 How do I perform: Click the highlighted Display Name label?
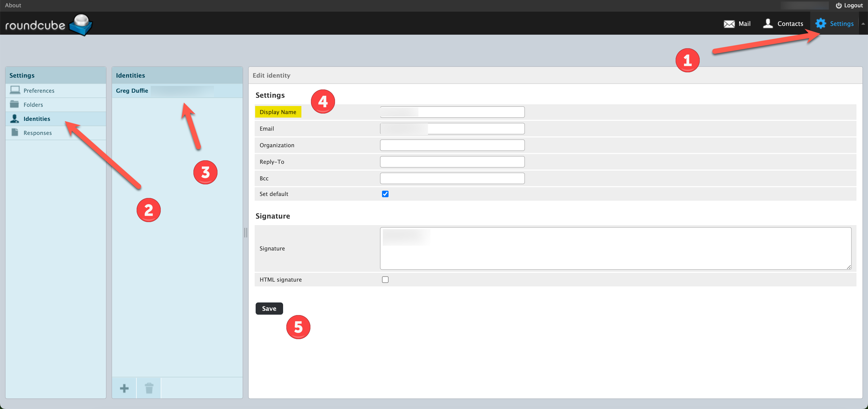[x=278, y=112]
